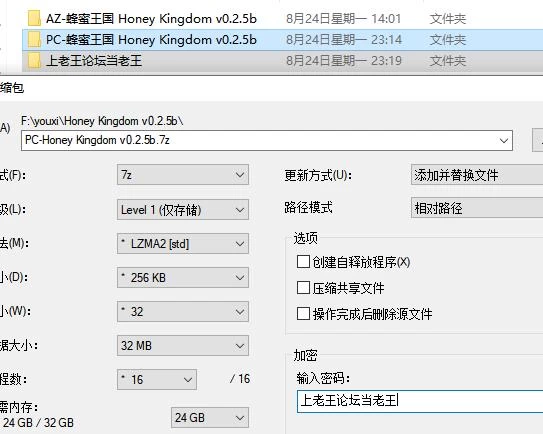Image resolution: width=543 pixels, height=434 pixels.
Task: Click the AZ-蜂蜜王国 Honey Kingdom folder icon
Action: (x=34, y=18)
